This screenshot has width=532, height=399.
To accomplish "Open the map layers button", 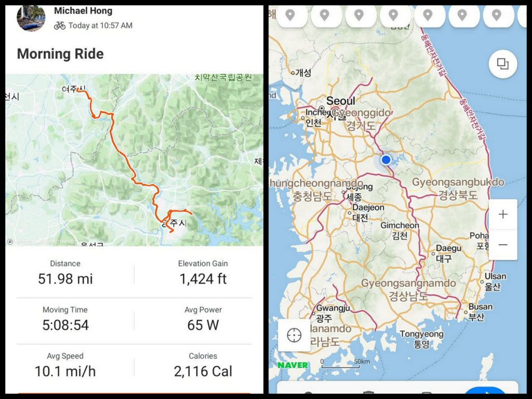I will pos(502,64).
